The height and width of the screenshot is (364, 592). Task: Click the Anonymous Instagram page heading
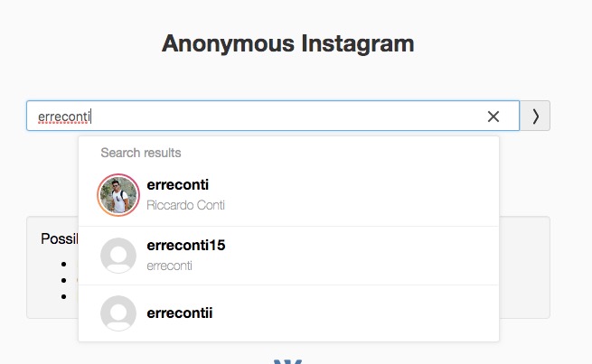287,43
